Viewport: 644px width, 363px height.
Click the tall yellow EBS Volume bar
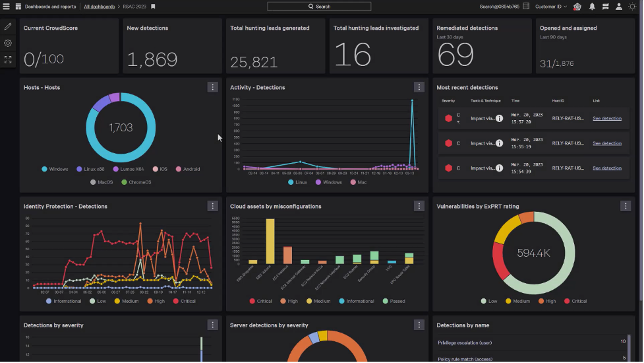(x=270, y=242)
